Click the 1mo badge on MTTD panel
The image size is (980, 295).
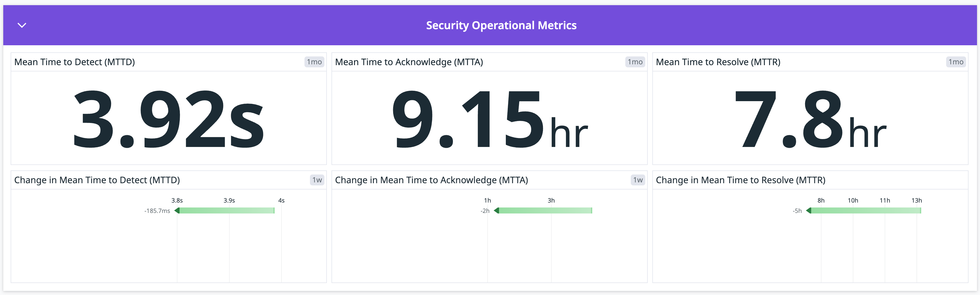314,62
